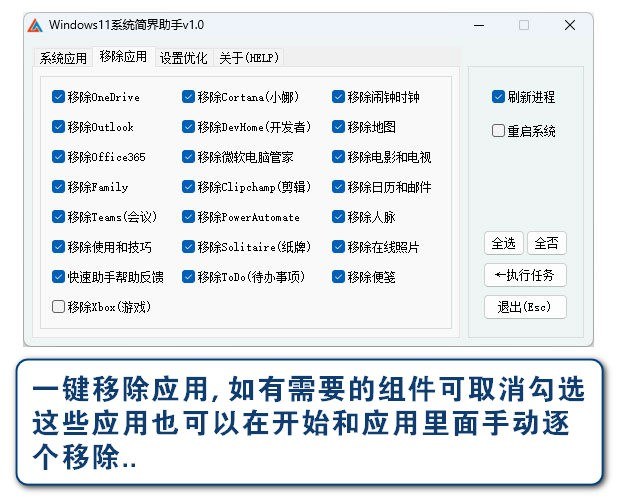The width and height of the screenshot is (620, 500).
Task: Uncheck 移除闹钟时钟 option
Action: pos(339,97)
